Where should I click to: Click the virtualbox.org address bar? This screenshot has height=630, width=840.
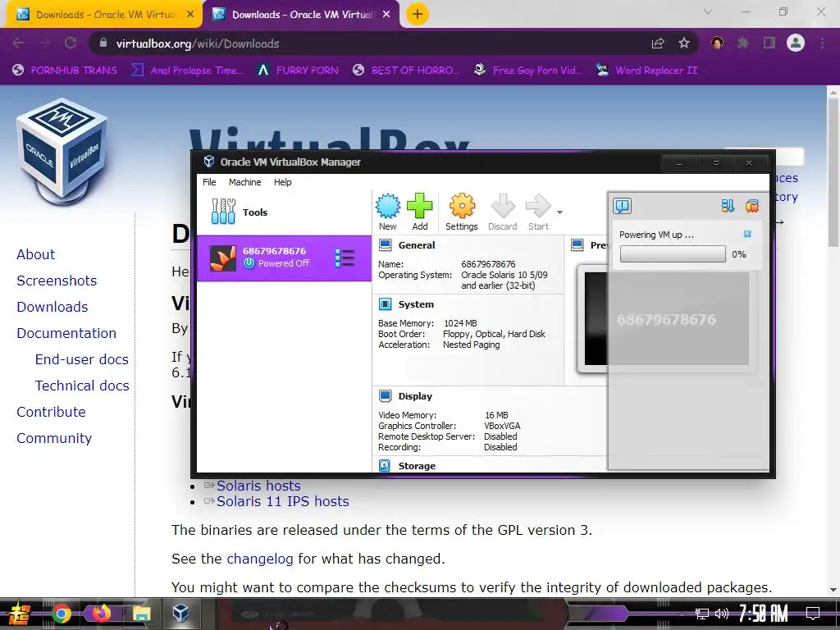pyautogui.click(x=370, y=43)
